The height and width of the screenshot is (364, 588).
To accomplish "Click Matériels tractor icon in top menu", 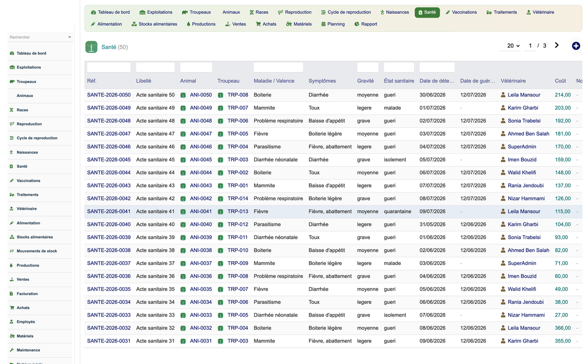I will [289, 24].
